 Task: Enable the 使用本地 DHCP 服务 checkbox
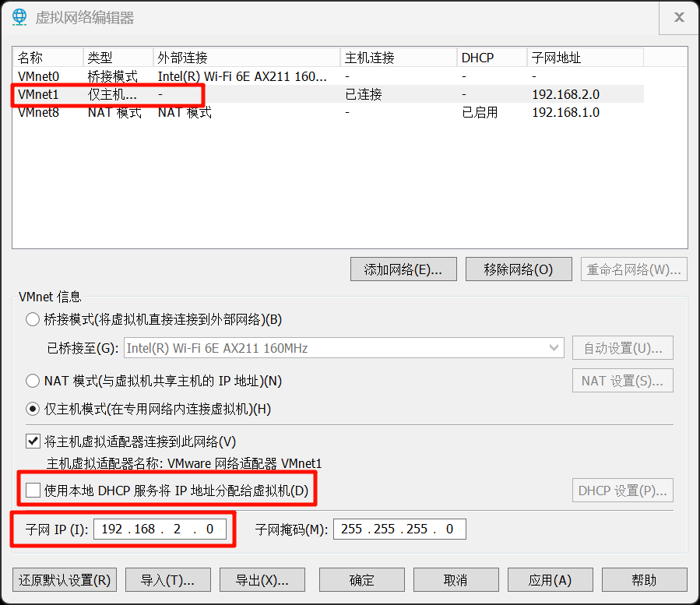pyautogui.click(x=33, y=491)
